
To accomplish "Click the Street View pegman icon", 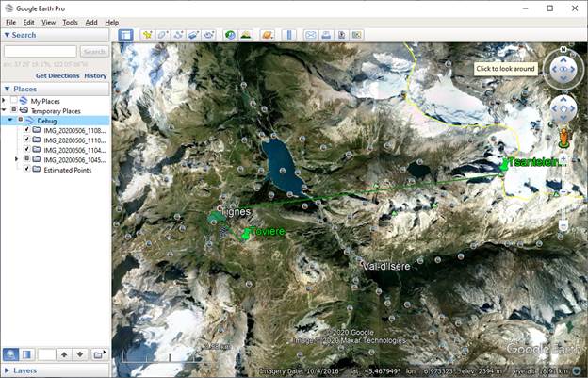I will point(563,138).
